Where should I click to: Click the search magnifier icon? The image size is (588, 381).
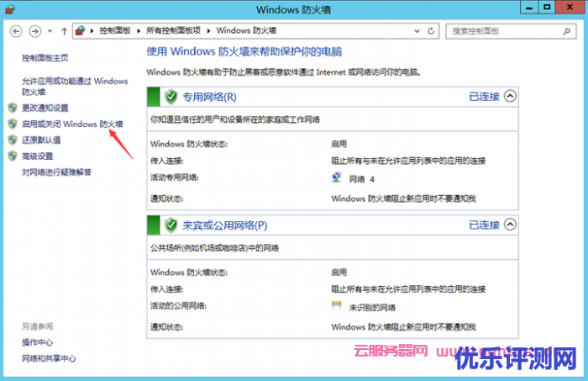(x=567, y=31)
